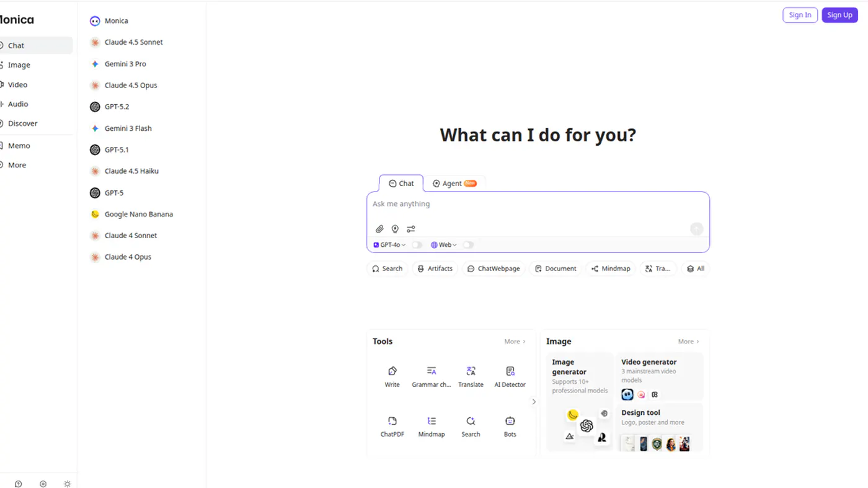Click the send arrow button

[697, 229]
